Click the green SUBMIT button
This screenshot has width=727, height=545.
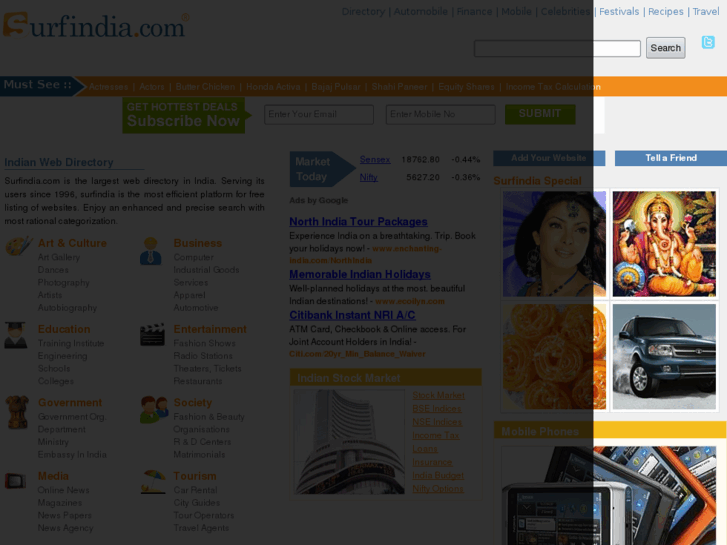tap(540, 114)
